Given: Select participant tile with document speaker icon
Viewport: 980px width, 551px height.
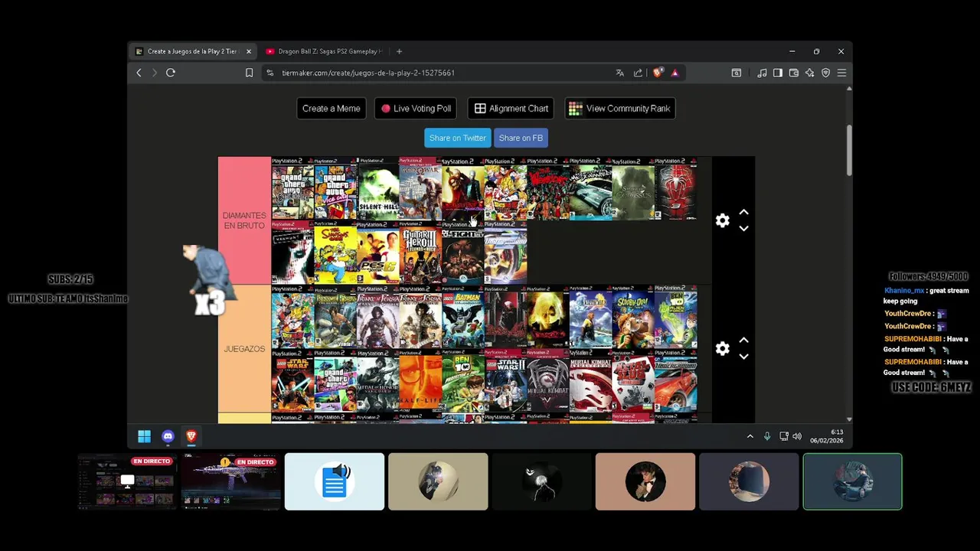Looking at the screenshot, I should click(x=335, y=481).
